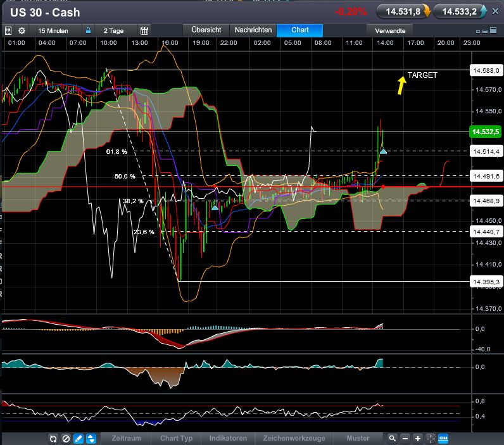Click the green current price 14.532,5 label
Viewport: 504px width, 445px height.
486,132
